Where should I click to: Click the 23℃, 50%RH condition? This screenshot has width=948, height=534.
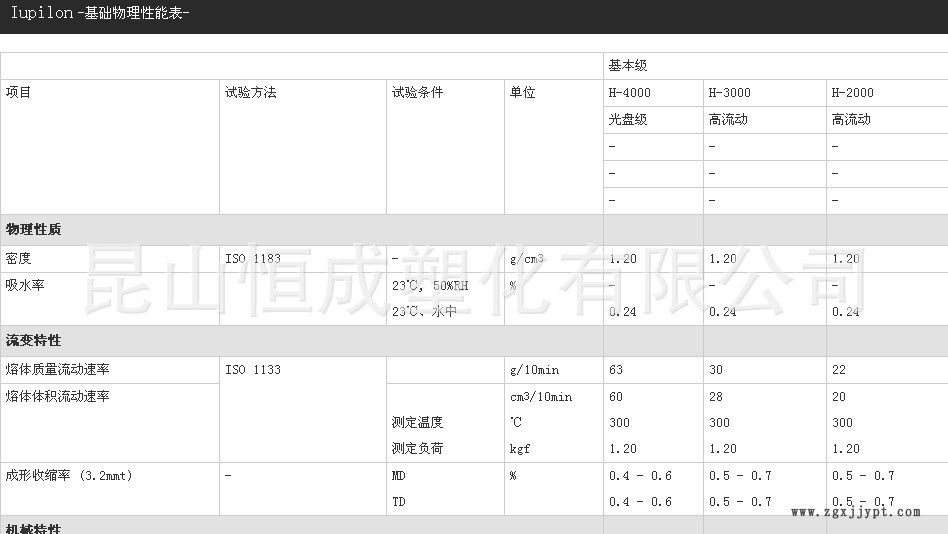point(430,285)
